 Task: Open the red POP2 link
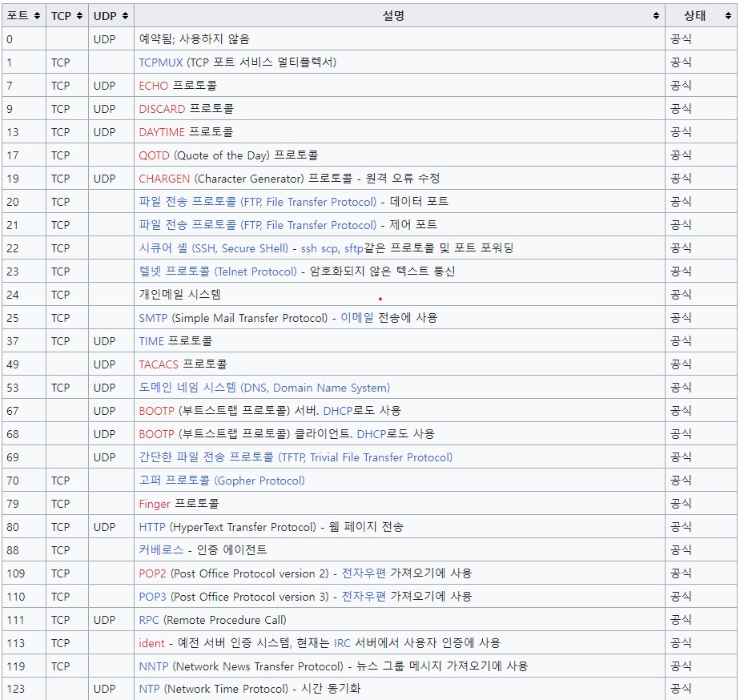(152, 573)
